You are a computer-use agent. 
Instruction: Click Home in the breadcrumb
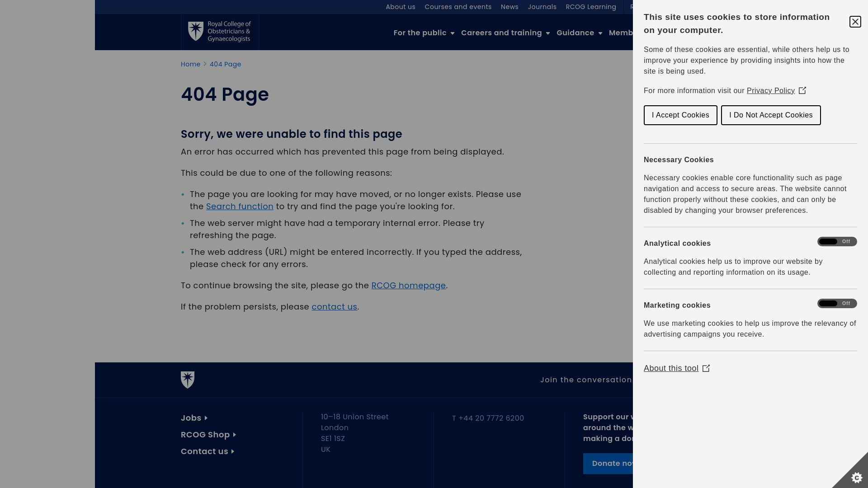pos(190,64)
